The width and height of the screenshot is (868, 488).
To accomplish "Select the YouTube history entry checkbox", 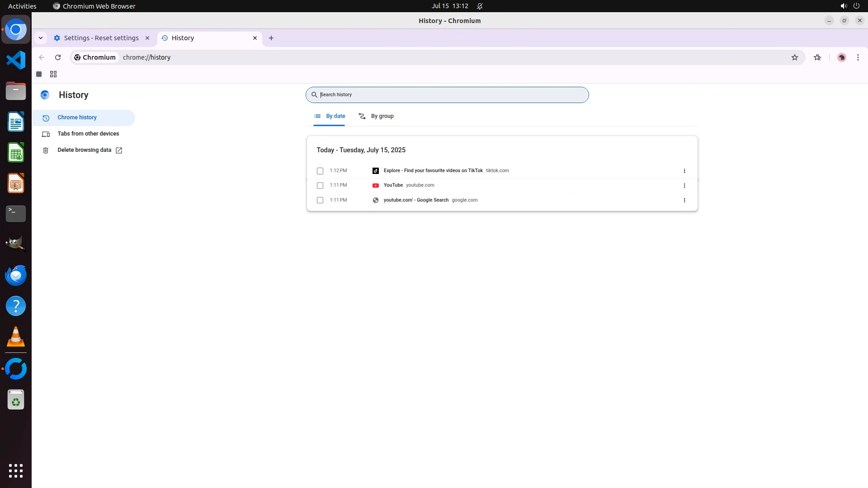I will point(320,186).
